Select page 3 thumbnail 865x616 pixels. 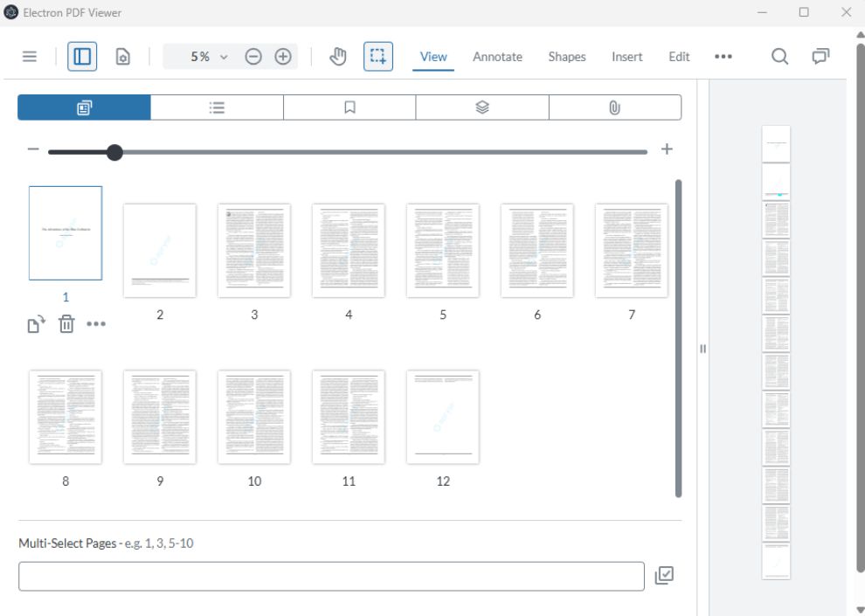click(x=254, y=251)
